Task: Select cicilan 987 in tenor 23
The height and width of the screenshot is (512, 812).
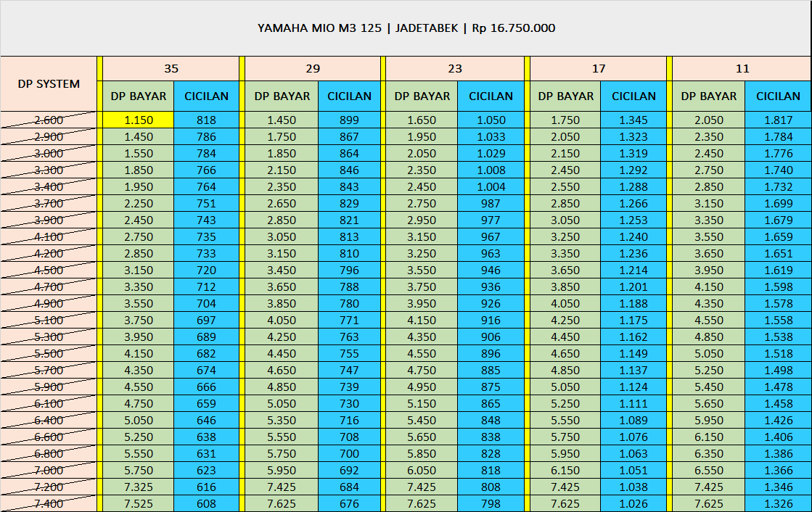Action: [x=491, y=204]
